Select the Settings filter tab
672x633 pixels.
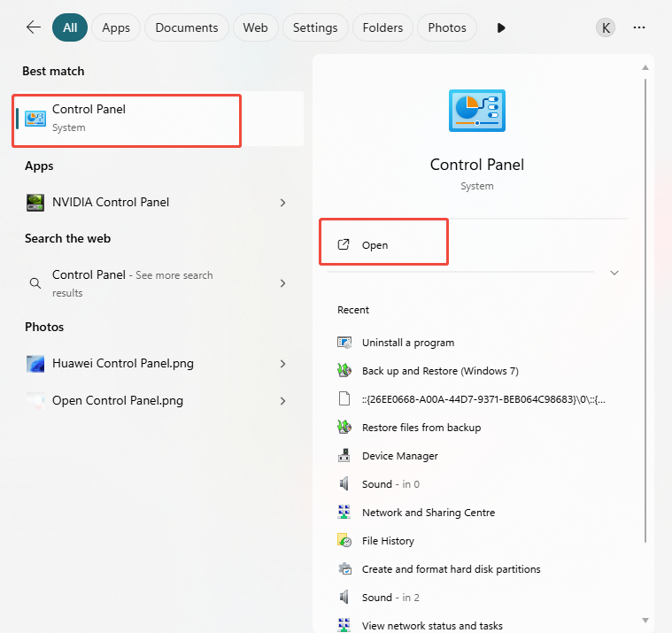(x=315, y=27)
